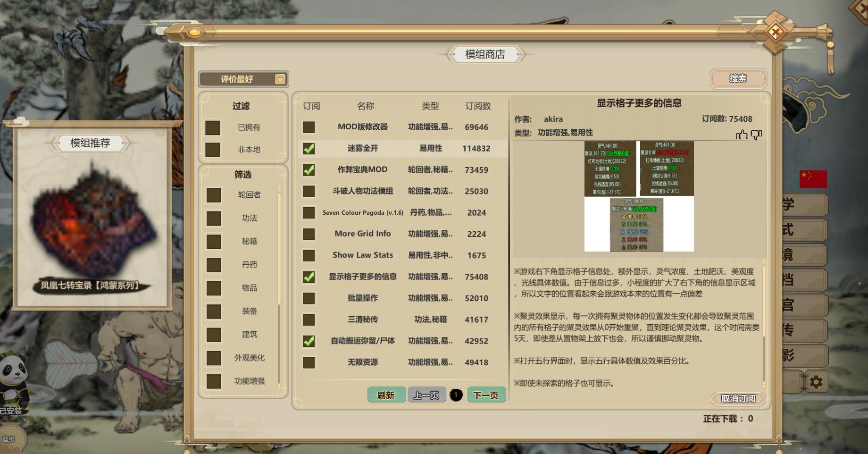Select the 作弊宝典MOD mod name
Screen dimensions: 868x454
tap(363, 169)
